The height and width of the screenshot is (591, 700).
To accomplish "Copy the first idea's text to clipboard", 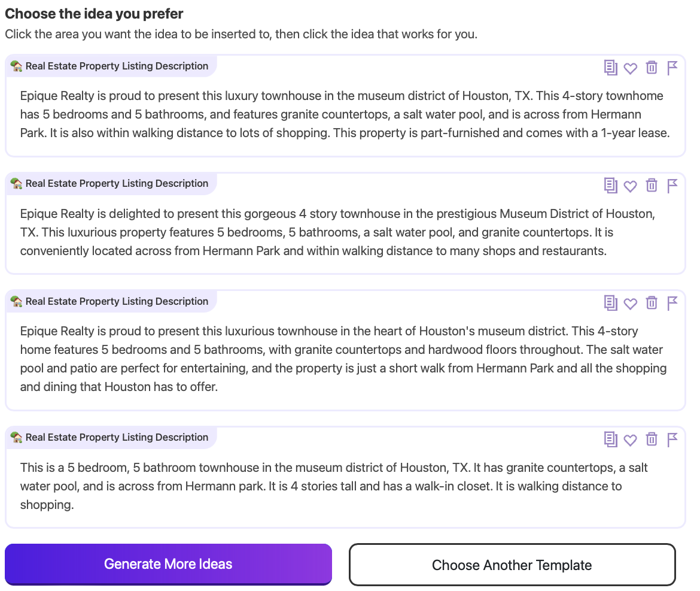I will coord(610,68).
